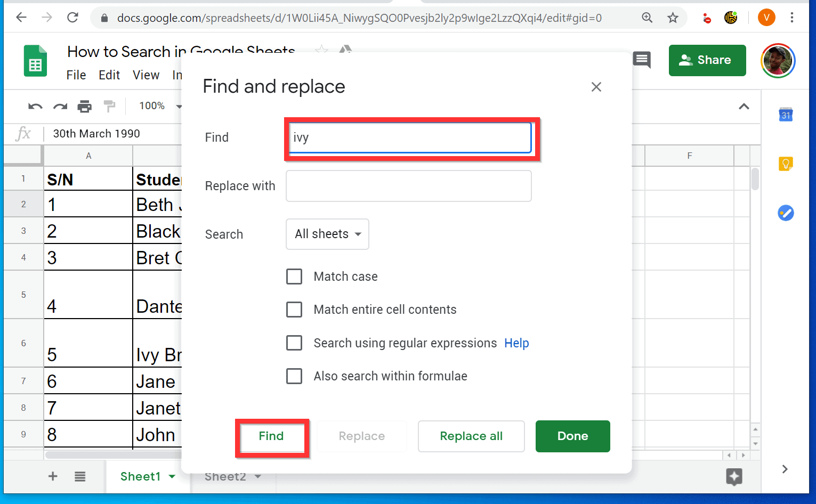This screenshot has height=504, width=816.
Task: Open Calendar side panel
Action: tap(786, 114)
